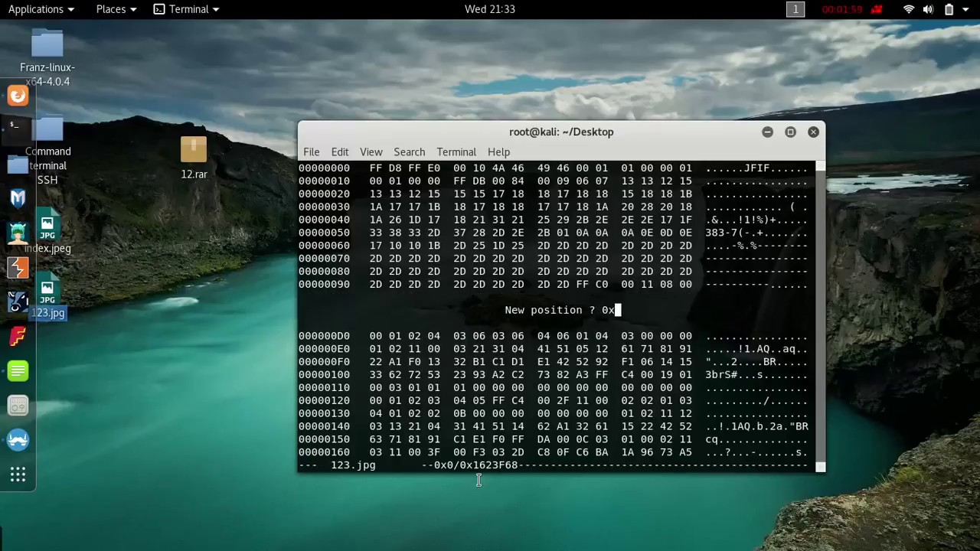Click the 00000090 offset row

pyautogui.click(x=324, y=285)
